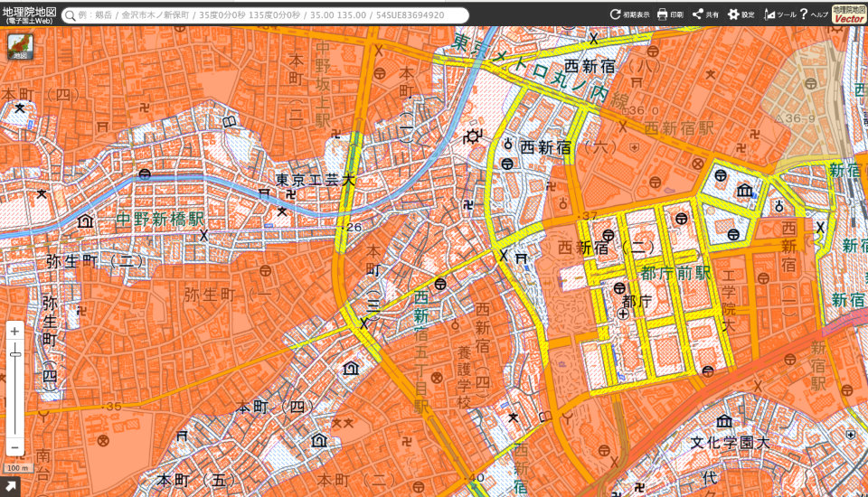Viewport: 868px width, 497px height.
Task: Zoom out with the minus button
Action: 15,447
